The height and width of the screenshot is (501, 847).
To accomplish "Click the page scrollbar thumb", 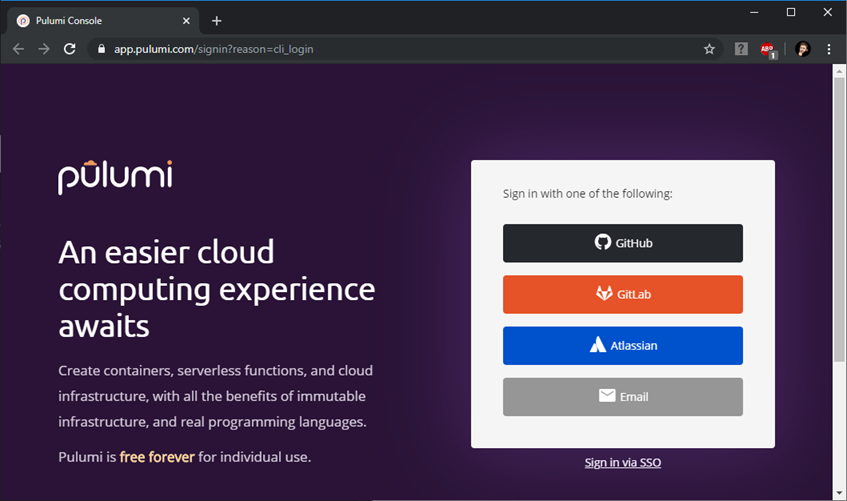I will 839,219.
